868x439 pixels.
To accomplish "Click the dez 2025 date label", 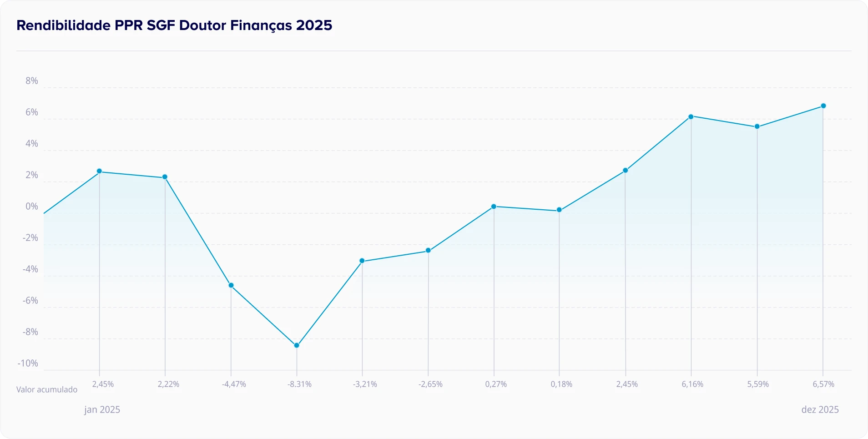I will click(x=820, y=409).
